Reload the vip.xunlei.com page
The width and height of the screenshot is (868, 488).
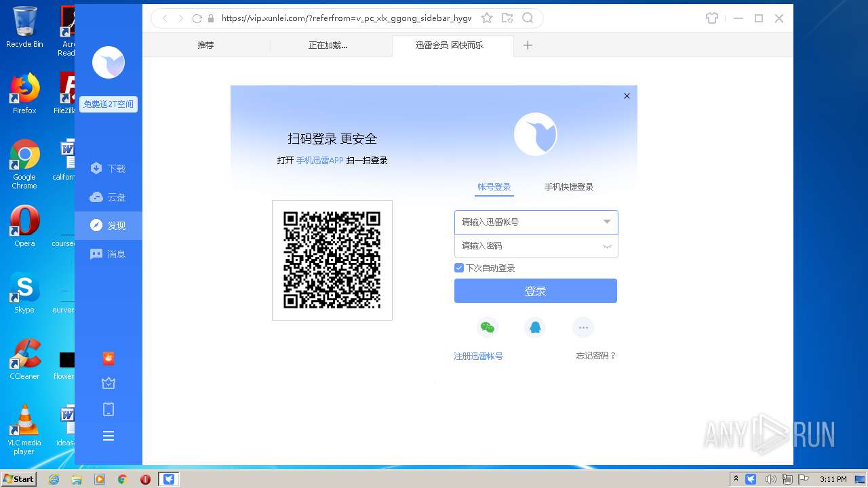click(x=197, y=18)
